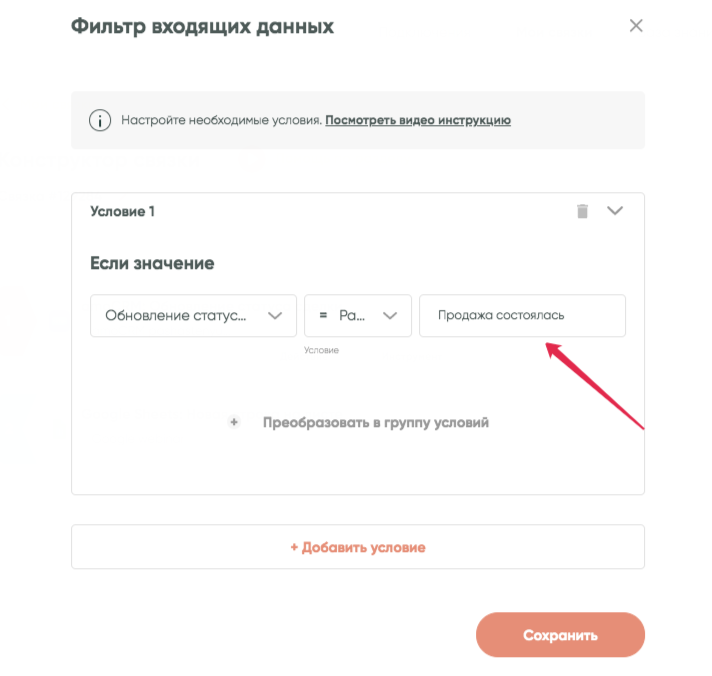Image resolution: width=712 pixels, height=676 pixels.
Task: Click the Фильтр входящих данных dialog title
Action: (x=202, y=27)
